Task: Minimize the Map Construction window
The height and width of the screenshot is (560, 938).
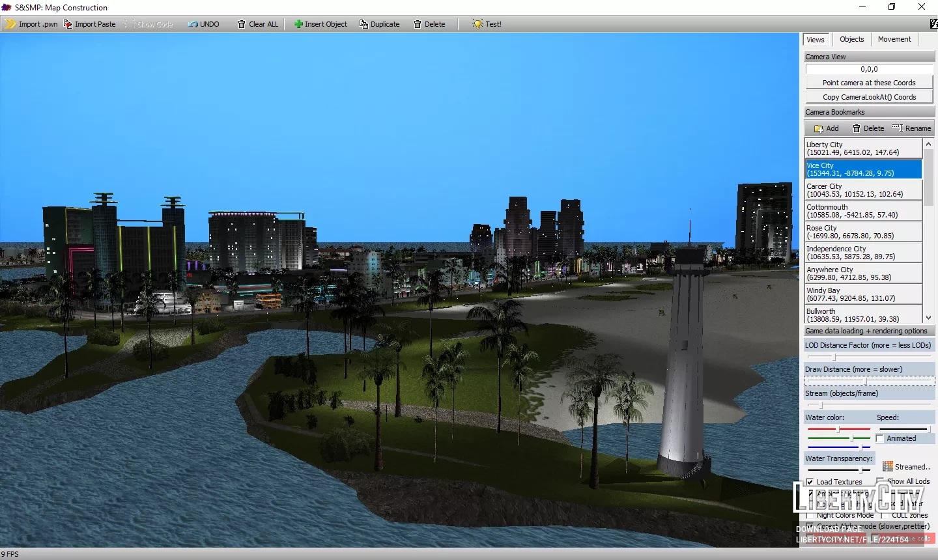Action: 862,7
